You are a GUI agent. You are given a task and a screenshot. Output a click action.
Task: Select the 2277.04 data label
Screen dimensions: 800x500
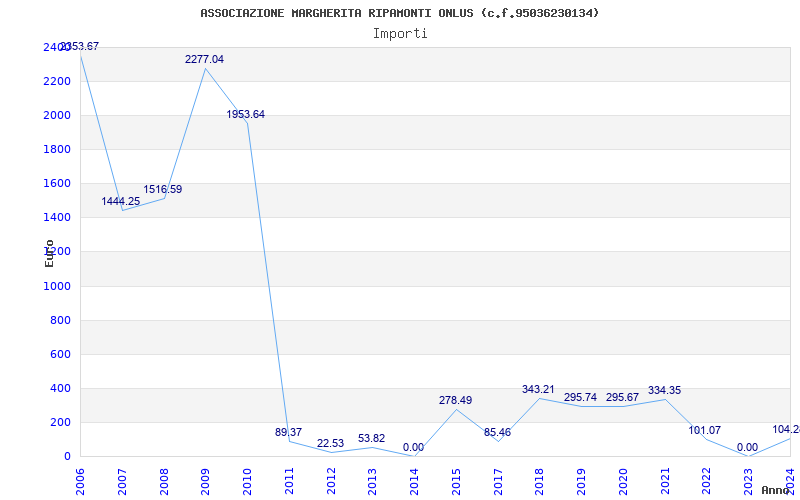[204, 59]
